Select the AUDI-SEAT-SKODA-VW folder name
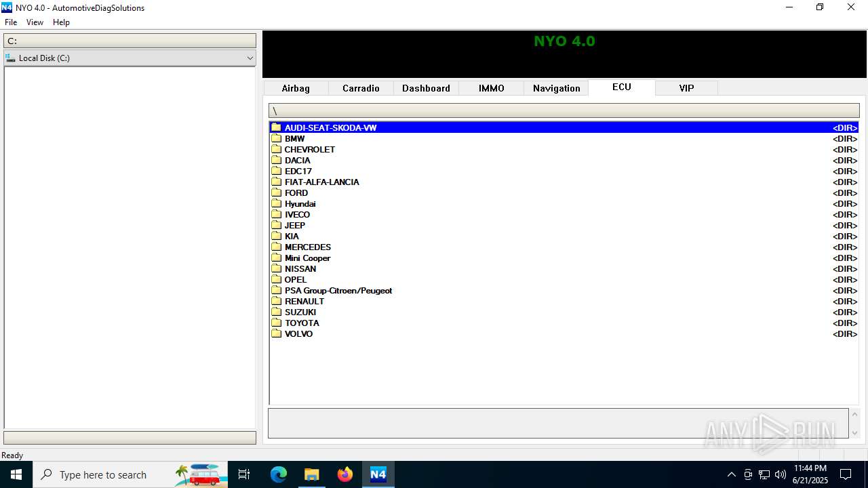This screenshot has width=868, height=488. (330, 127)
